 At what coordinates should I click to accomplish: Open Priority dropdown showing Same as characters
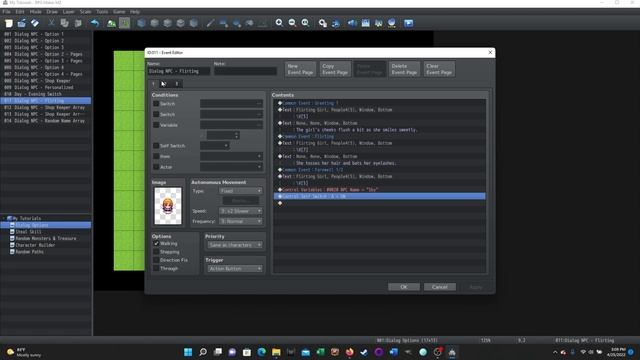[x=235, y=245]
